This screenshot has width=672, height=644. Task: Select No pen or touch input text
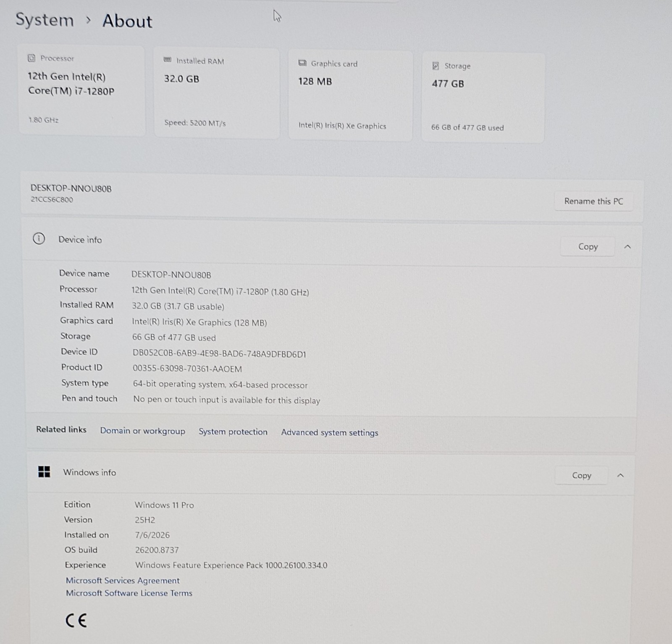[x=227, y=400]
